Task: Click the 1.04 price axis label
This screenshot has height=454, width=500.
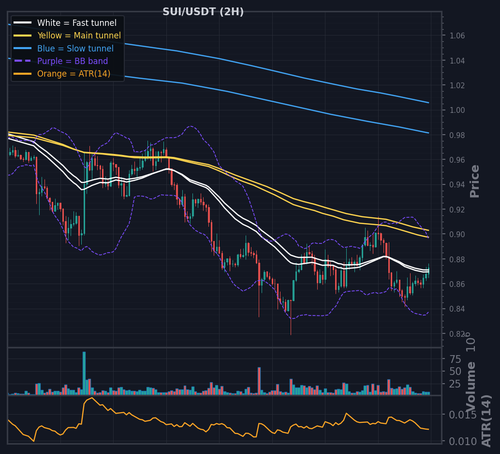Action: 457,61
